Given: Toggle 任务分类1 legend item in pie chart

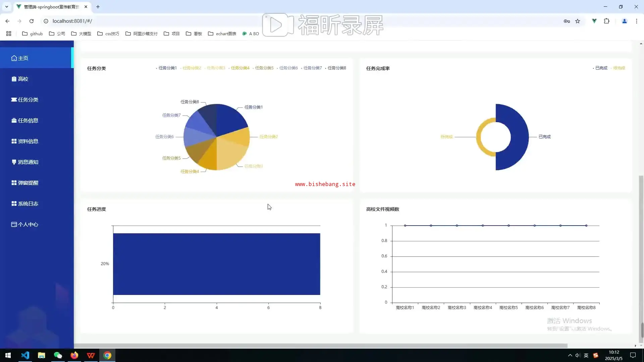Looking at the screenshot, I should pos(167,68).
